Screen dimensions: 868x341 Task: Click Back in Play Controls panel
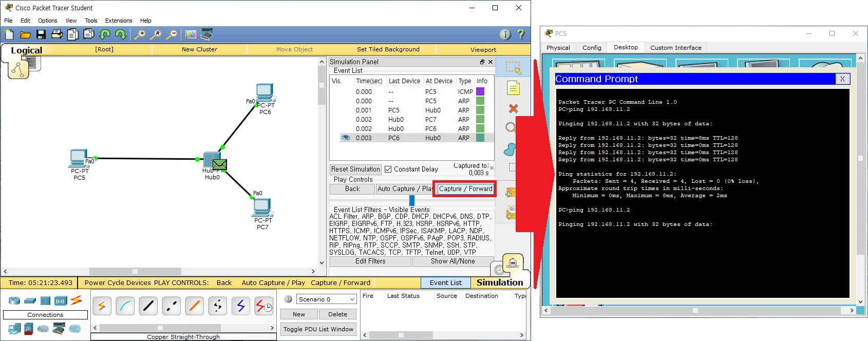point(352,189)
